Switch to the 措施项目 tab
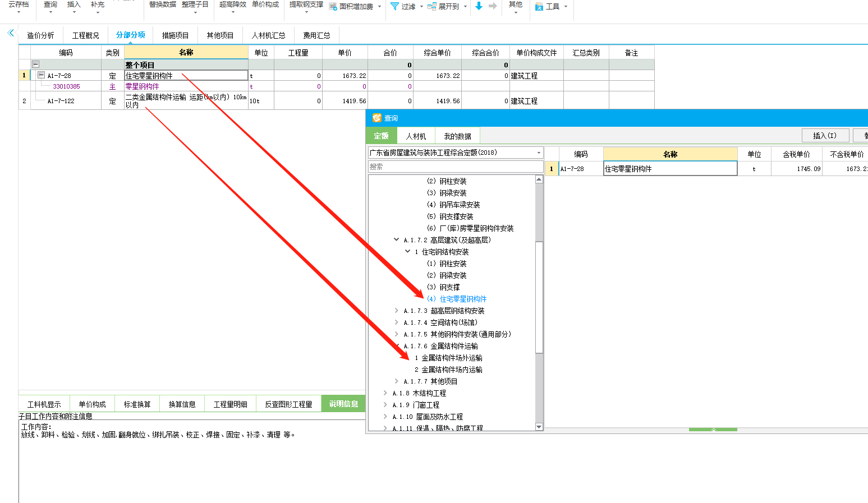Viewport: 868px width, 503px height. point(175,35)
